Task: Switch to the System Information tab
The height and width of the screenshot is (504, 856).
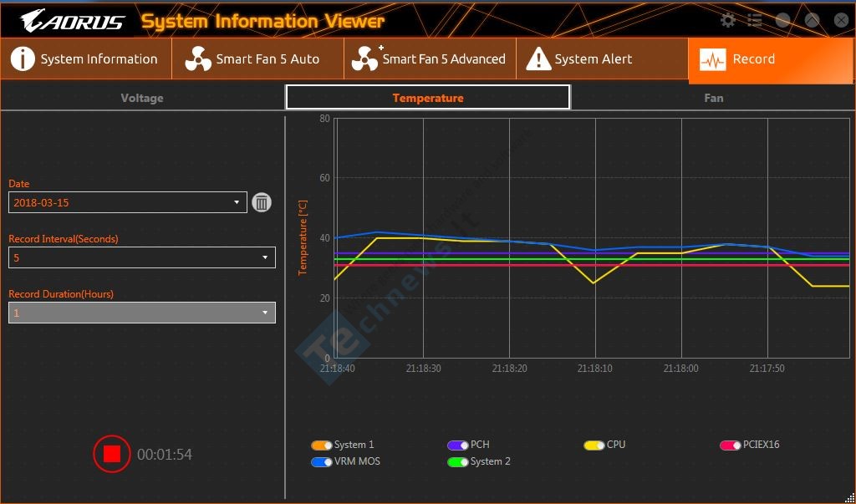Action: pyautogui.click(x=86, y=59)
